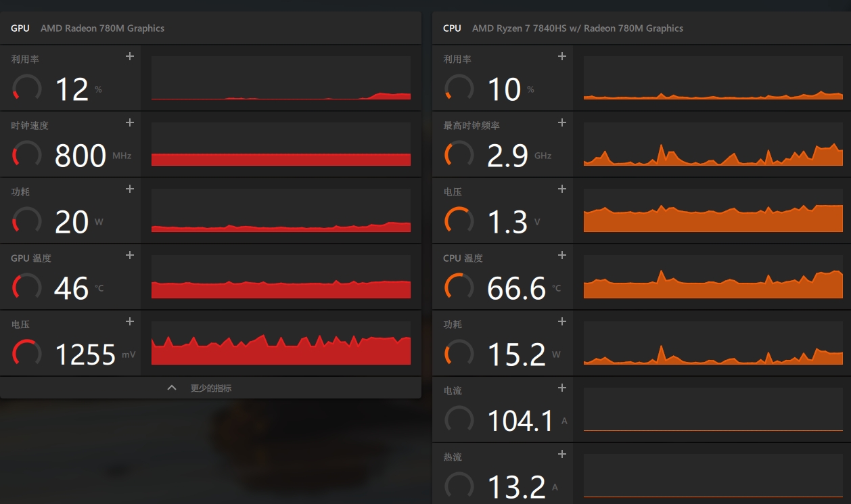Collapse GPU metrics via the up chevron
851x504 pixels.
[172, 388]
